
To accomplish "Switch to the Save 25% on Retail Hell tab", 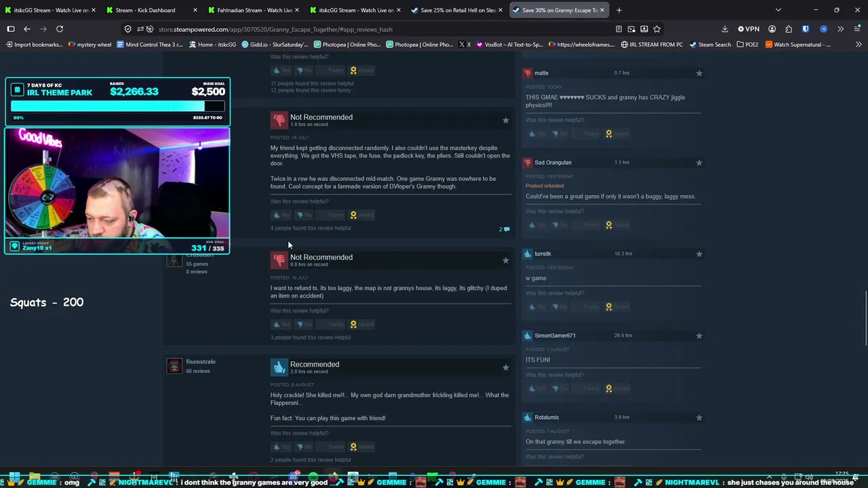I will tap(456, 10).
